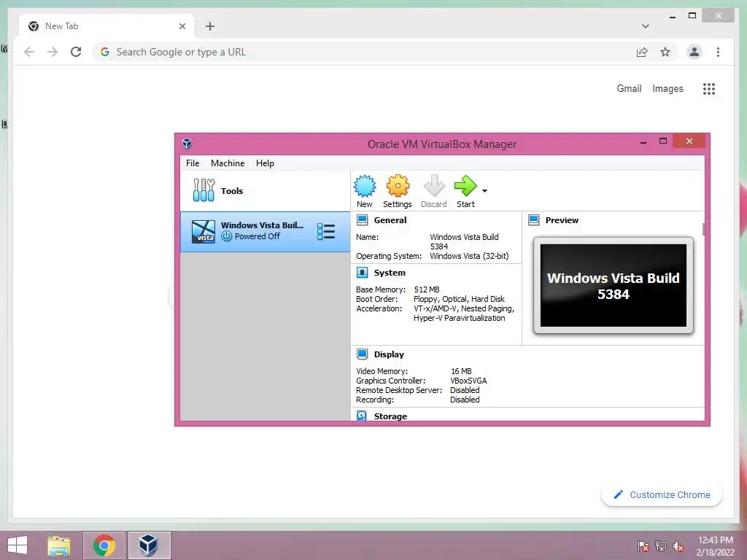Click the Boot Order value text

460,299
